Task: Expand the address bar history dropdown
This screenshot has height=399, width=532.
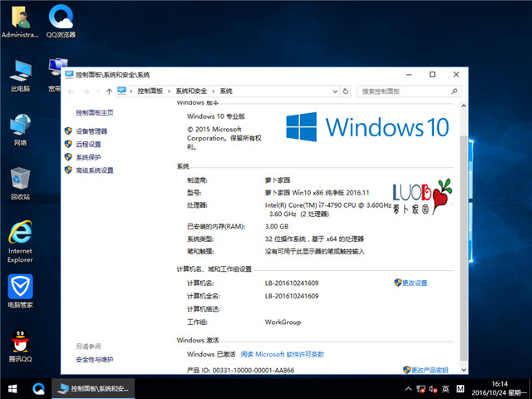Action: point(335,91)
